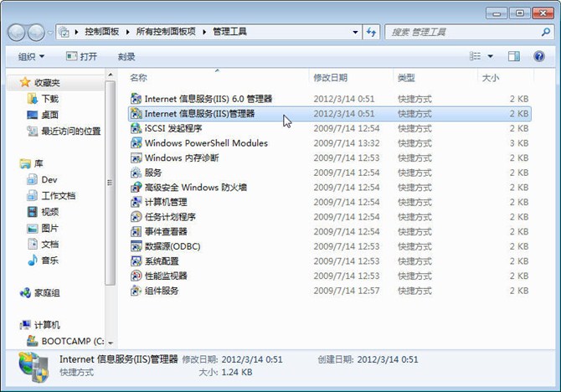Click the Forward navigation button
561x392 pixels.
[x=36, y=33]
